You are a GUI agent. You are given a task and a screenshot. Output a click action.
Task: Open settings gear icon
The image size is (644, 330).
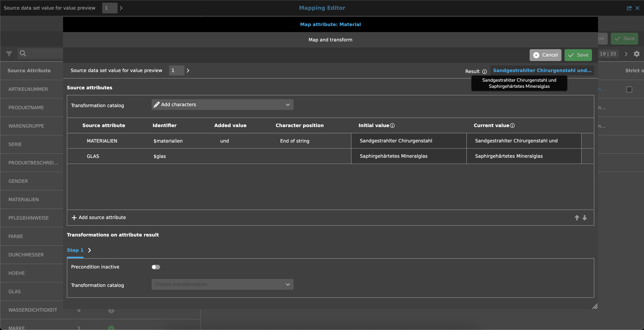pyautogui.click(x=637, y=54)
